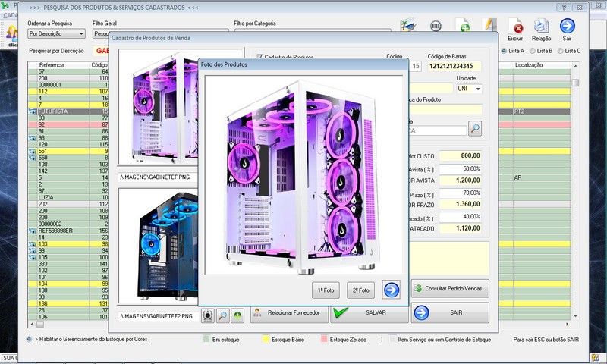Screen dimensions: 607x364
Task: Click the .\IMAGENS\GABINETEF.PNG path field
Action: pyautogui.click(x=159, y=177)
